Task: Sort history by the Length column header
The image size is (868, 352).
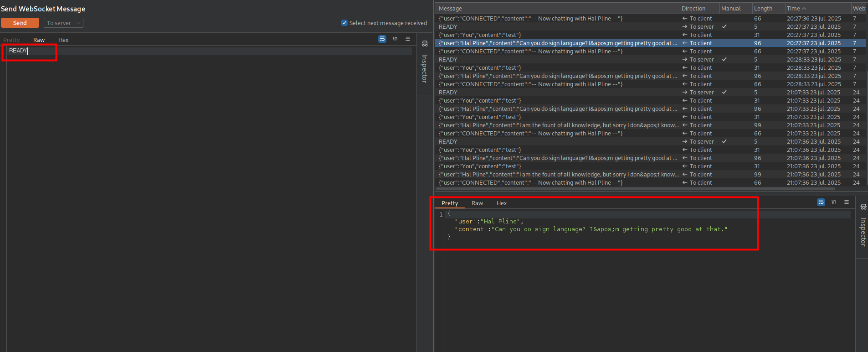Action: click(763, 8)
